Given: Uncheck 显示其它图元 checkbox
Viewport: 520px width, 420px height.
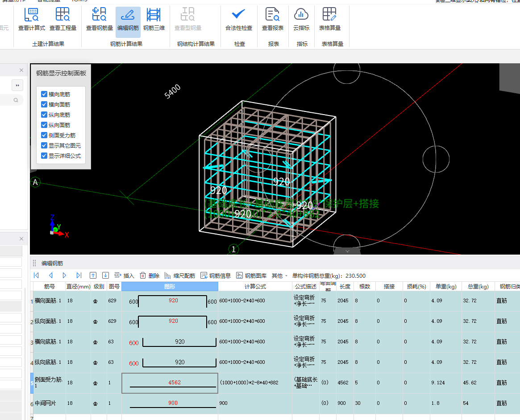Looking at the screenshot, I should pyautogui.click(x=44, y=145).
